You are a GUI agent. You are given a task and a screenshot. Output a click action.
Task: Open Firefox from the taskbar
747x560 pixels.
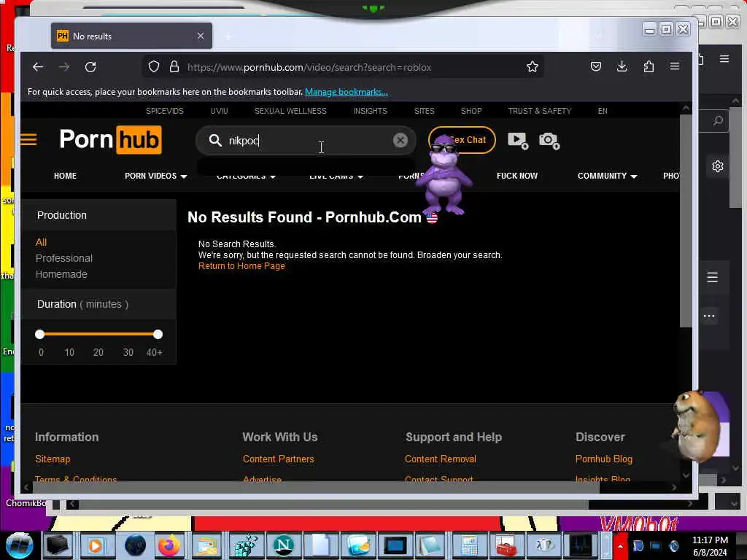(169, 545)
